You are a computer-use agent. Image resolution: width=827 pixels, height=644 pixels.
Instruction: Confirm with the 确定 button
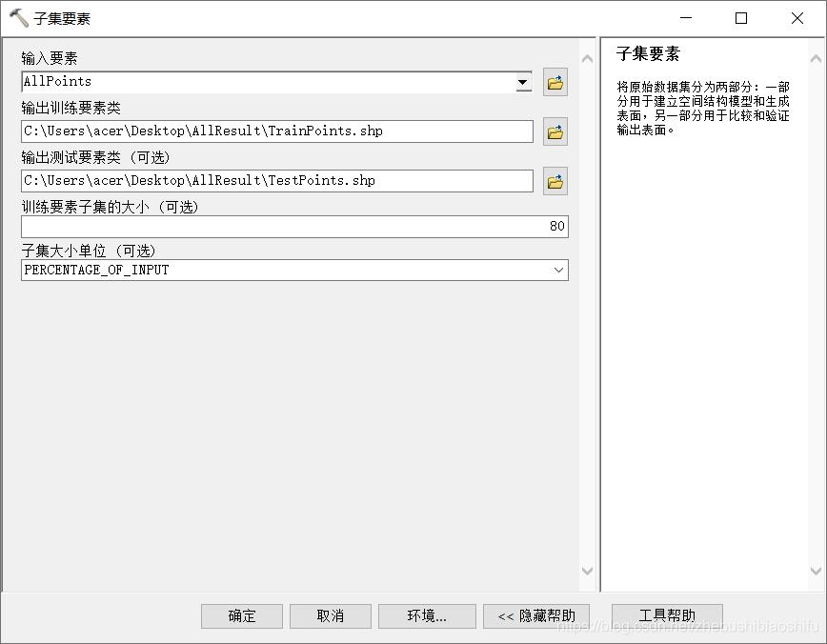pyautogui.click(x=242, y=616)
